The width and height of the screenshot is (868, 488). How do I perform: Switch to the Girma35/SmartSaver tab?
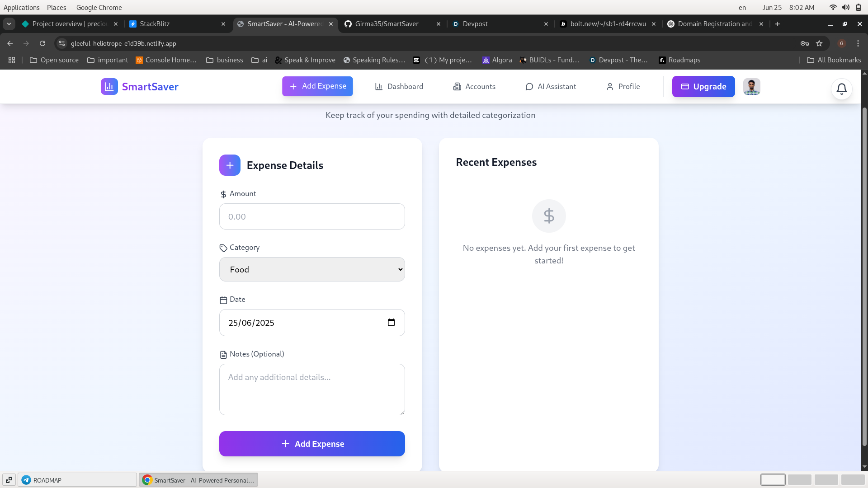point(387,24)
